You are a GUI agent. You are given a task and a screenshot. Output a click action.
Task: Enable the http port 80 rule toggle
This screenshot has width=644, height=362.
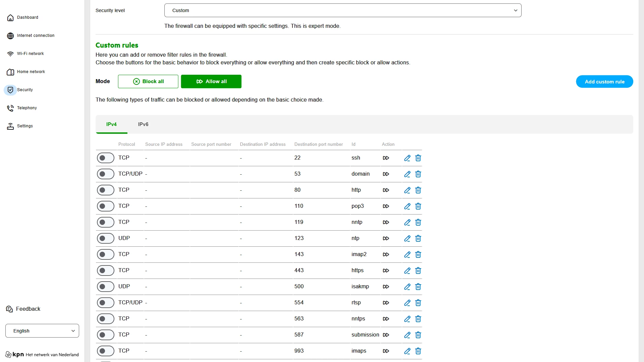pyautogui.click(x=105, y=190)
